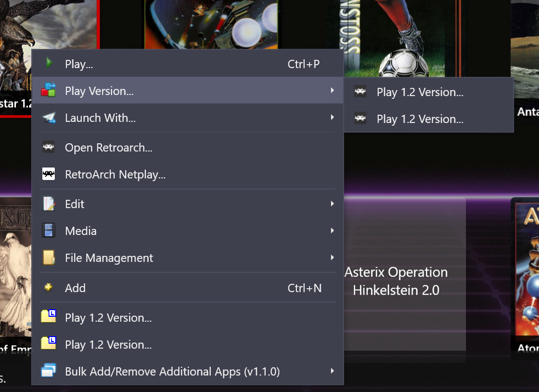Expand the Bulk Add/Remove Additional Apps arrow
Screen dimensions: 539x392
(x=332, y=371)
